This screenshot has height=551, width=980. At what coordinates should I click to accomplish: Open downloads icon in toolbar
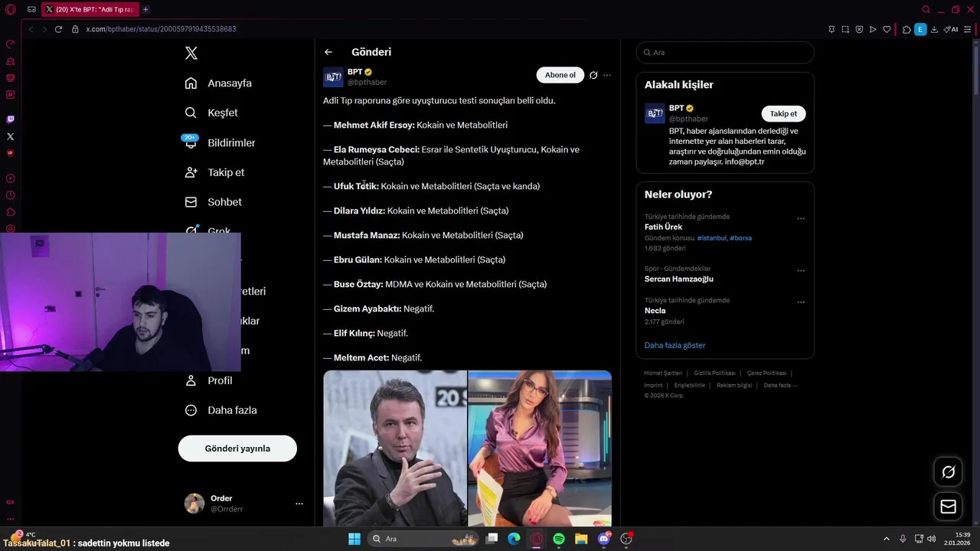pyautogui.click(x=934, y=29)
